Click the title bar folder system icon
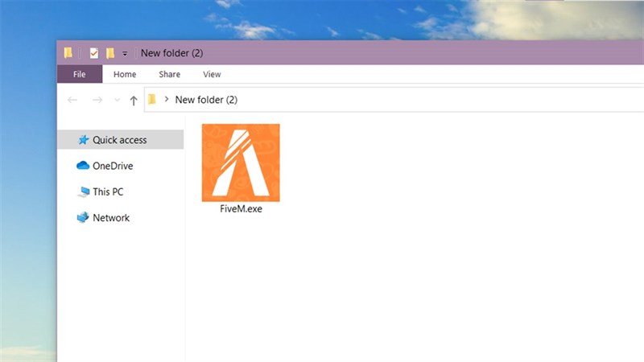 pyautogui.click(x=68, y=53)
